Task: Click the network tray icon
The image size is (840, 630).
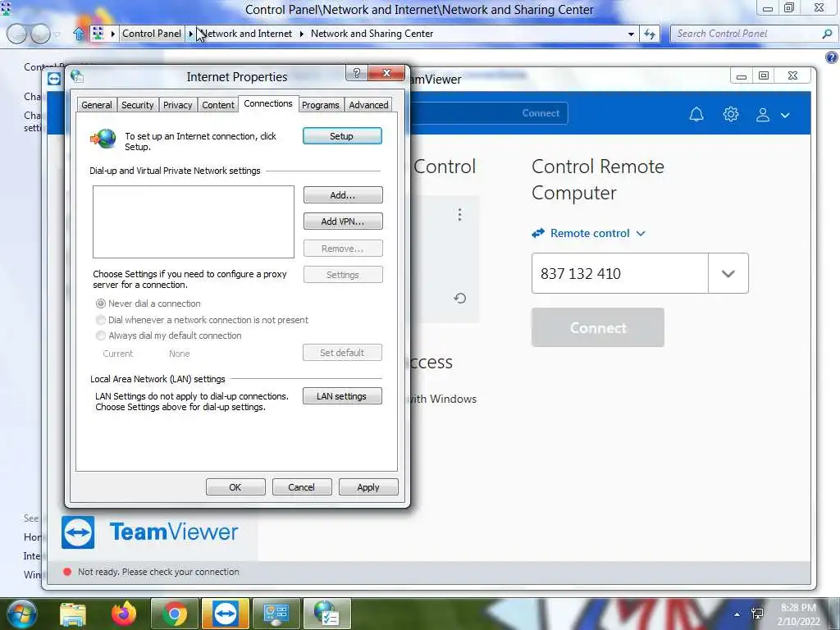Action: tap(757, 614)
